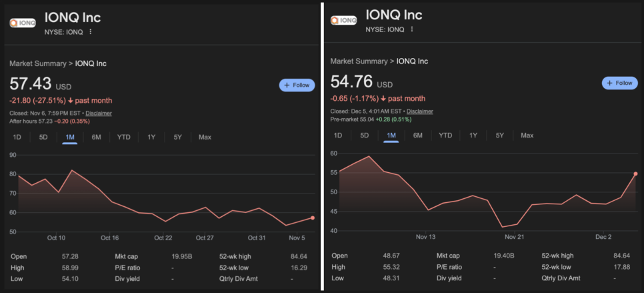The width and height of the screenshot is (644, 293).
Task: Click Market Summary breadcrumb above the 54.76 price
Action: tap(360, 61)
